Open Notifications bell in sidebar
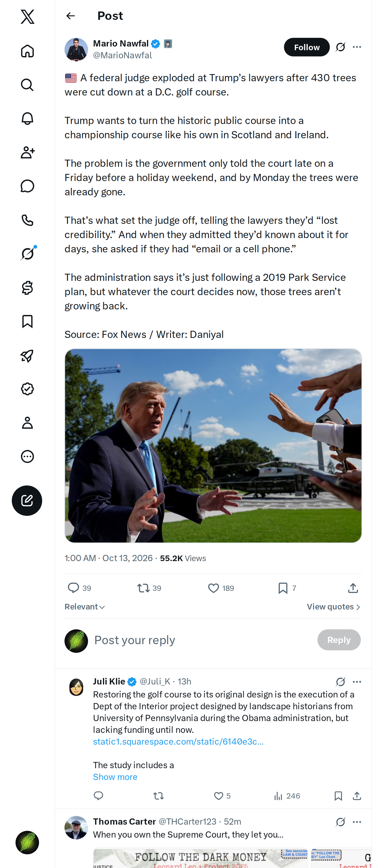This screenshot has height=868, width=372. click(27, 119)
